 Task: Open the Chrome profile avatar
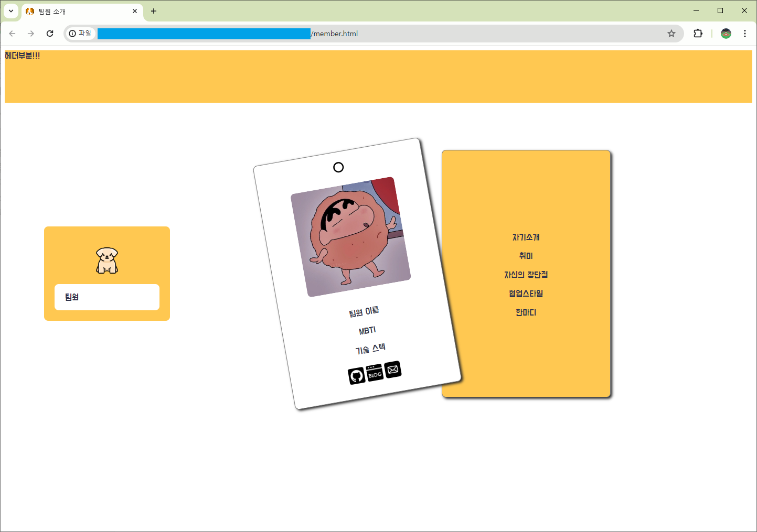tap(726, 34)
